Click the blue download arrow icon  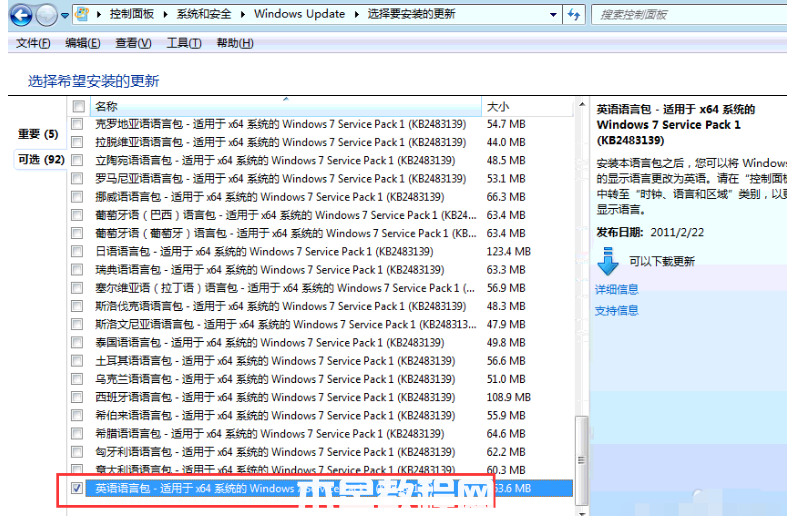(x=608, y=261)
